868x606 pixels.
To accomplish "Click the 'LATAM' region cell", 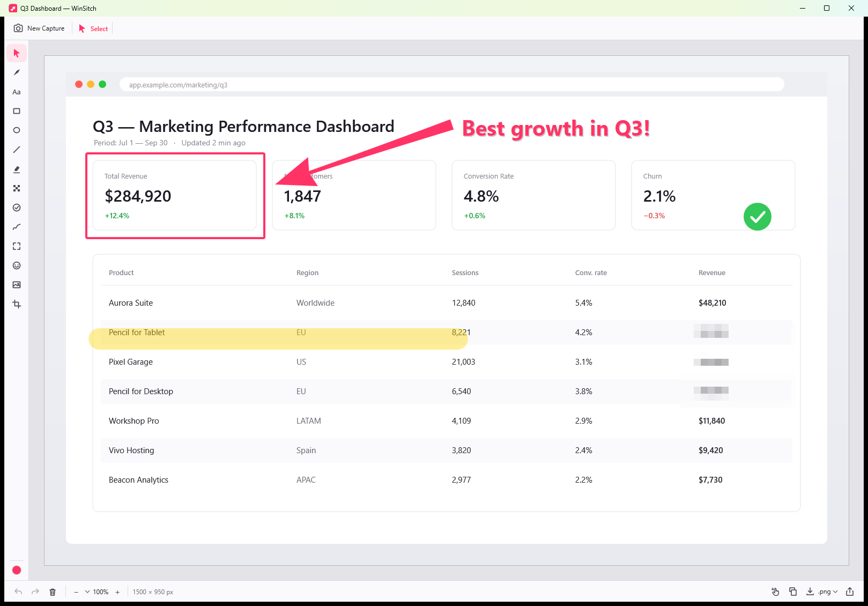I will [309, 421].
